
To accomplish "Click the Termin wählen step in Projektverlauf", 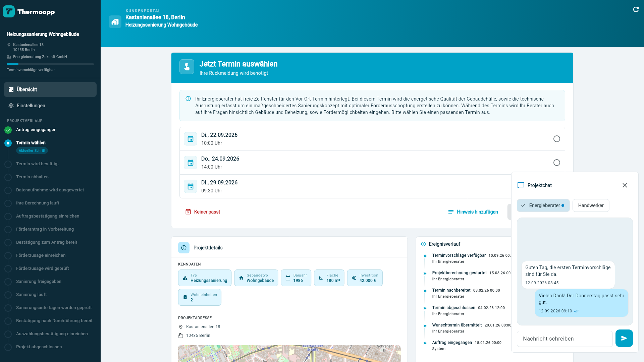I will pos(31,143).
